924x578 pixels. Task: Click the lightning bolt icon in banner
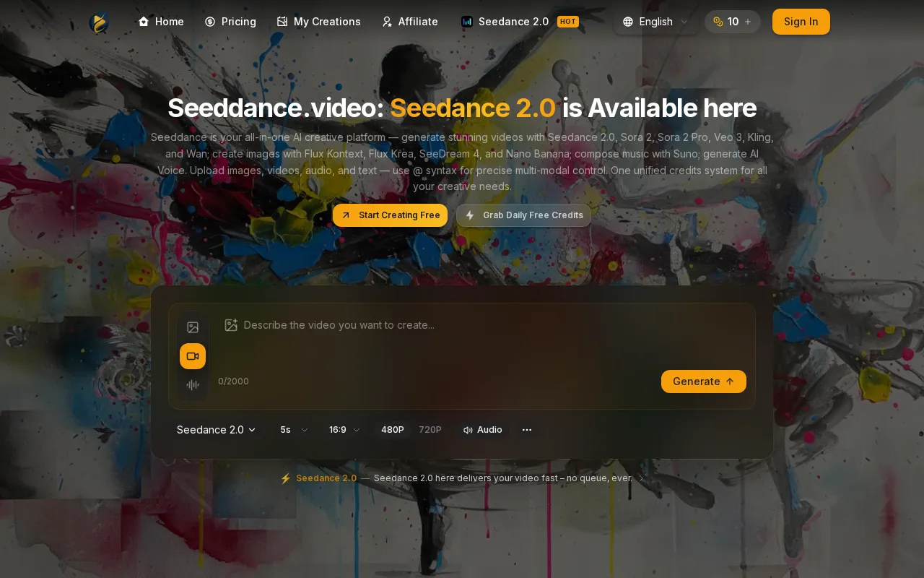coord(286,478)
